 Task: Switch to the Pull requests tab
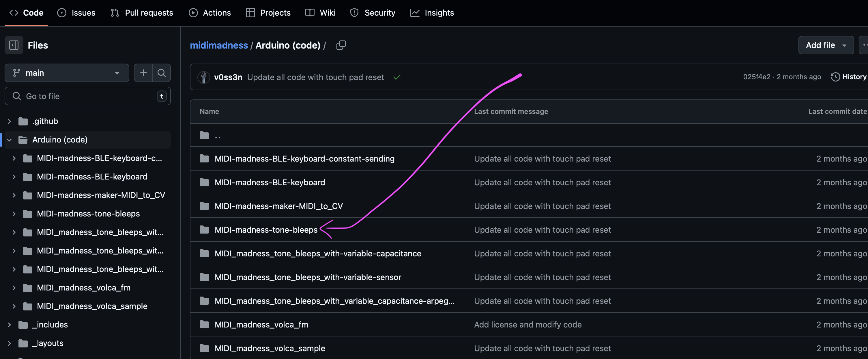(142, 13)
